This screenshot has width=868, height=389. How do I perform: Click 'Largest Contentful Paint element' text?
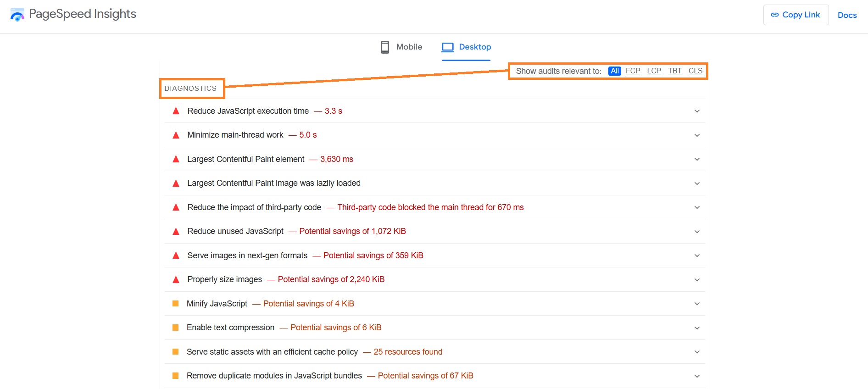pos(246,159)
